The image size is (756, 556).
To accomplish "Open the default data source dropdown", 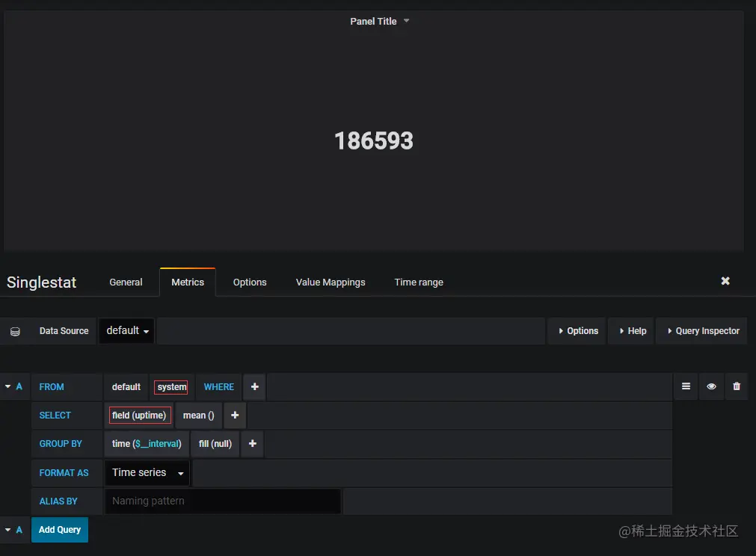I will coord(127,331).
